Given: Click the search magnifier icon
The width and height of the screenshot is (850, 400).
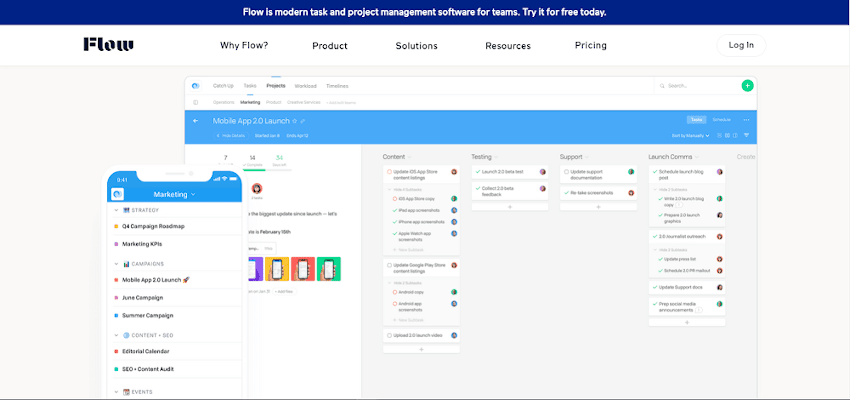Looking at the screenshot, I should coord(662,86).
